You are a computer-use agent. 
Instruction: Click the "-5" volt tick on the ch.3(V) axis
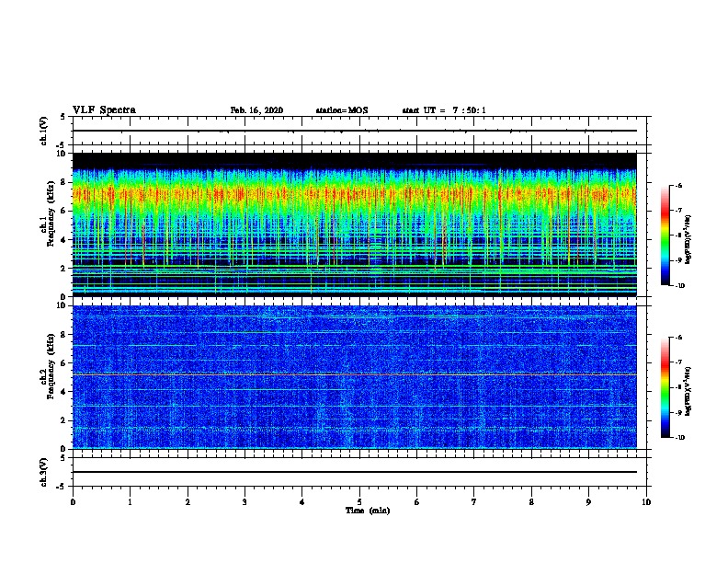click(x=62, y=487)
